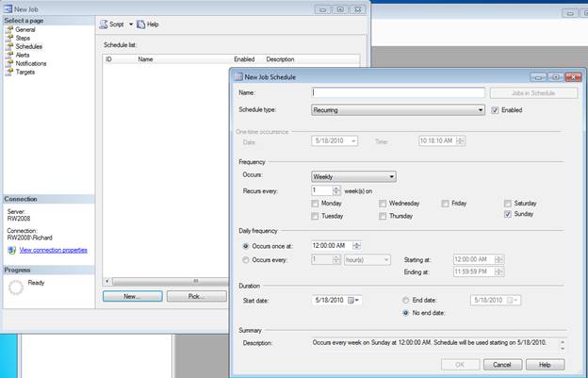Click the Script toolbar icon
Screen dimensions: 588x378
105,24
